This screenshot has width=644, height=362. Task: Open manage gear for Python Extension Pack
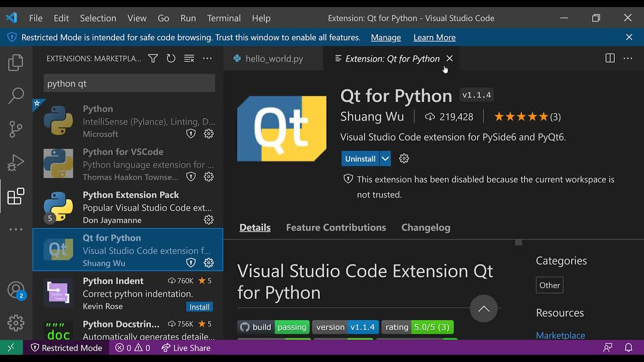(x=209, y=220)
